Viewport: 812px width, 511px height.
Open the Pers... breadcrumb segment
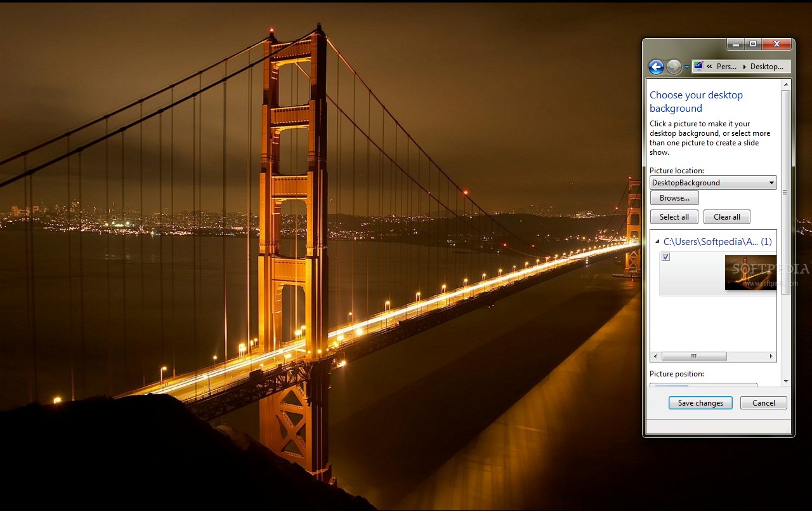[x=727, y=67]
